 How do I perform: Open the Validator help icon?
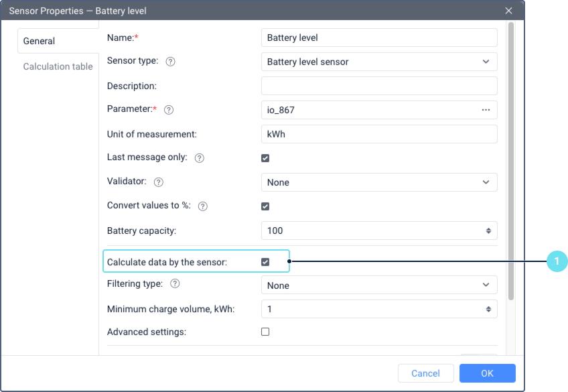[x=158, y=182]
